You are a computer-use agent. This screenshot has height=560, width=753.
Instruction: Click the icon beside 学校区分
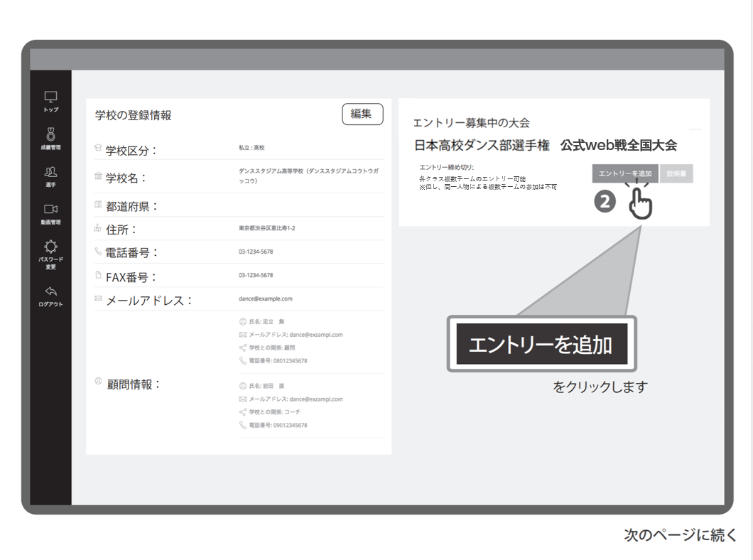(x=98, y=148)
